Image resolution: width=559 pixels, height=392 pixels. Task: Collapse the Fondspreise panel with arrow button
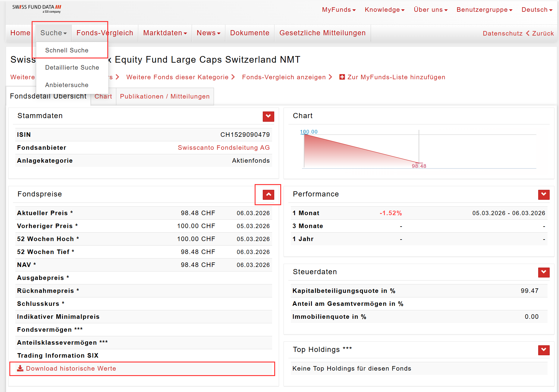point(268,195)
